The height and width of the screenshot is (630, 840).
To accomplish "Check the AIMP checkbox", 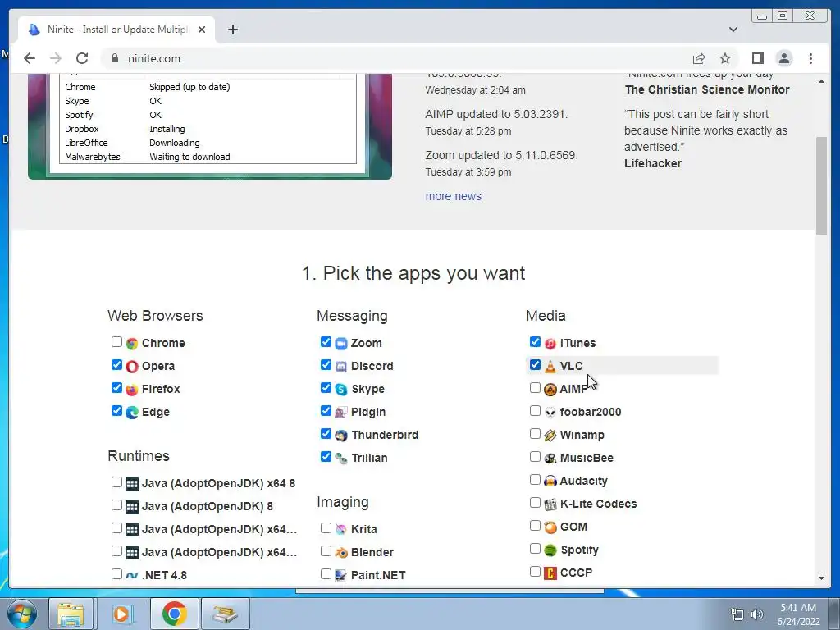I will [x=535, y=388].
